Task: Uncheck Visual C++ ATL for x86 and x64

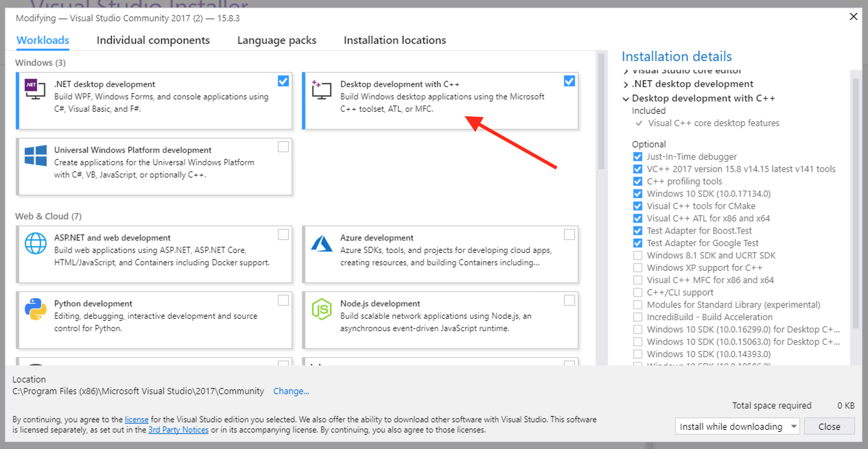Action: click(x=637, y=218)
